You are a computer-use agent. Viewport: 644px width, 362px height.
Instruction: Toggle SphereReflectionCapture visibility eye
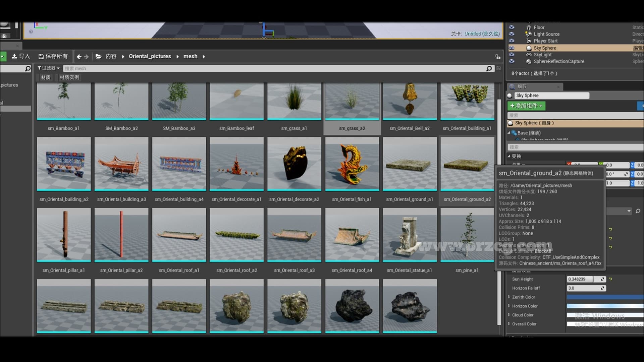(512, 61)
